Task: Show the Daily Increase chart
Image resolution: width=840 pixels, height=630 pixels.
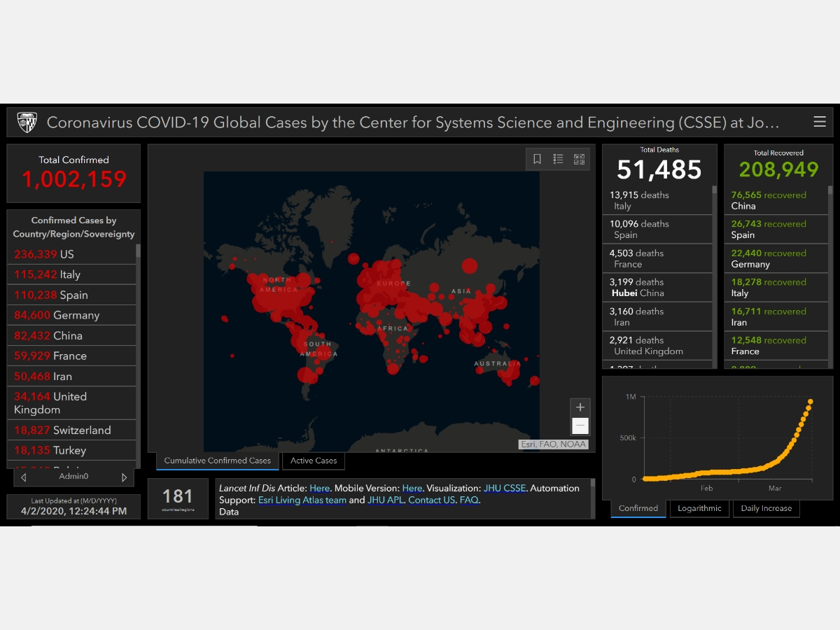Action: (x=766, y=508)
